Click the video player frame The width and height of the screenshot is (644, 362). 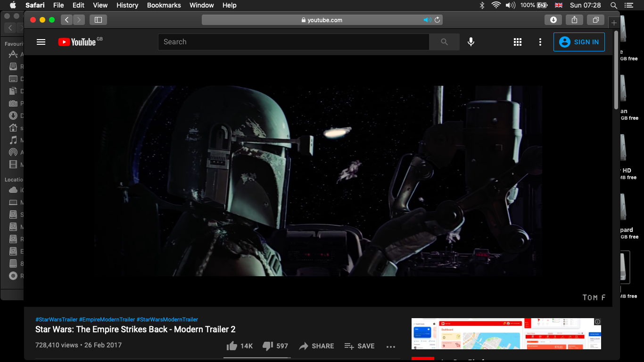coord(318,181)
